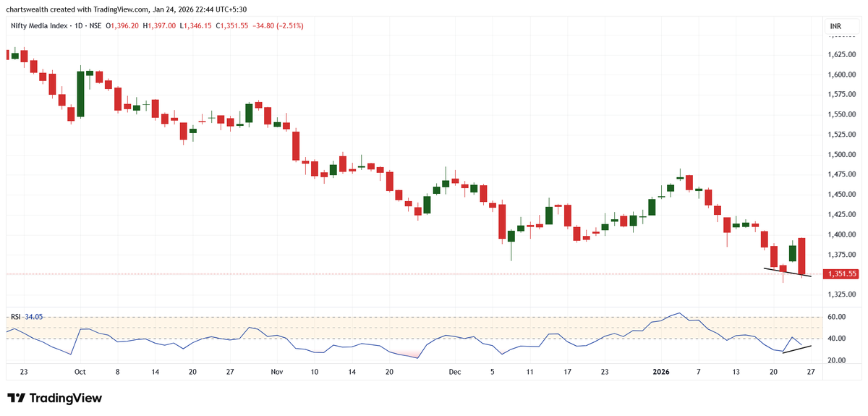Select the black trendline under recent price lows
Viewport: 868px width, 416px height.
788,273
